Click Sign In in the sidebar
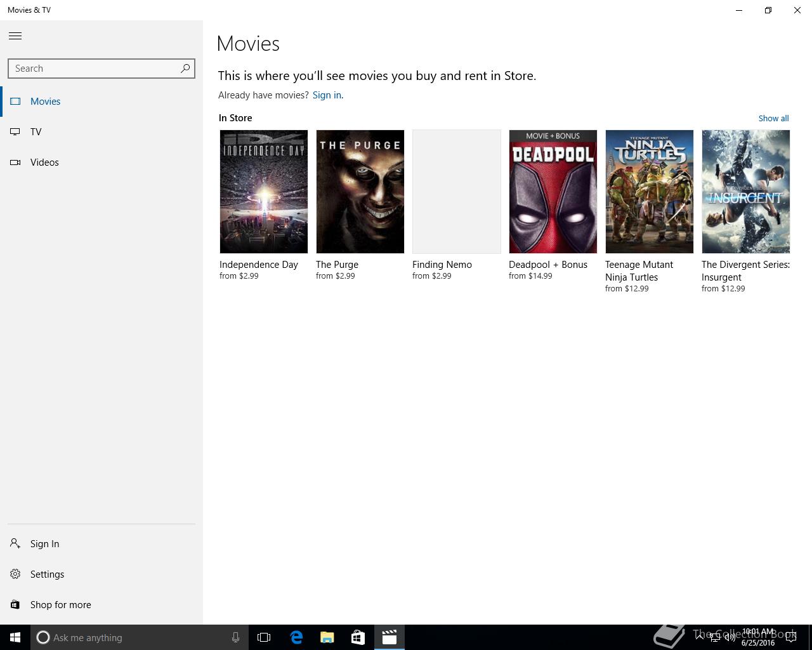This screenshot has height=650, width=812. tap(101, 544)
